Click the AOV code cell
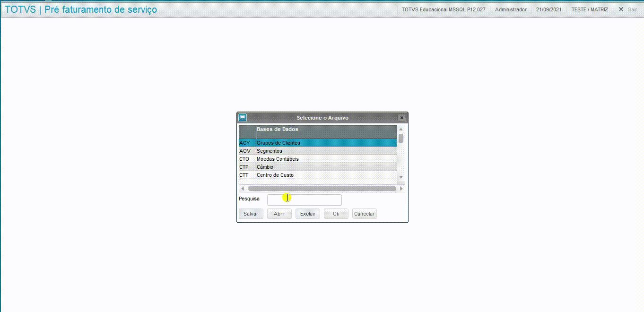 pos(247,151)
